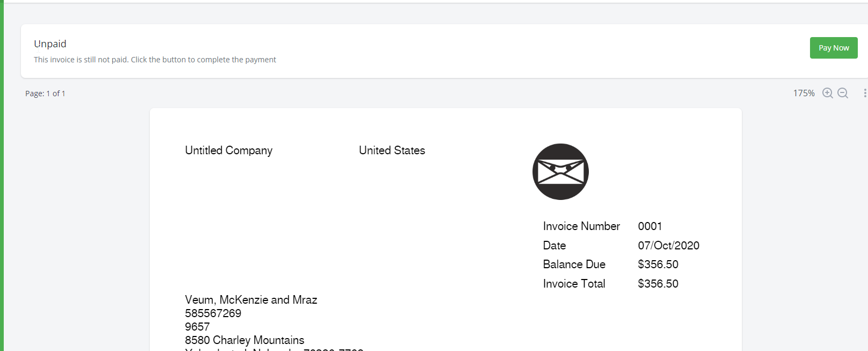Click the envelope logo on the invoice
The height and width of the screenshot is (351, 868).
(x=560, y=171)
